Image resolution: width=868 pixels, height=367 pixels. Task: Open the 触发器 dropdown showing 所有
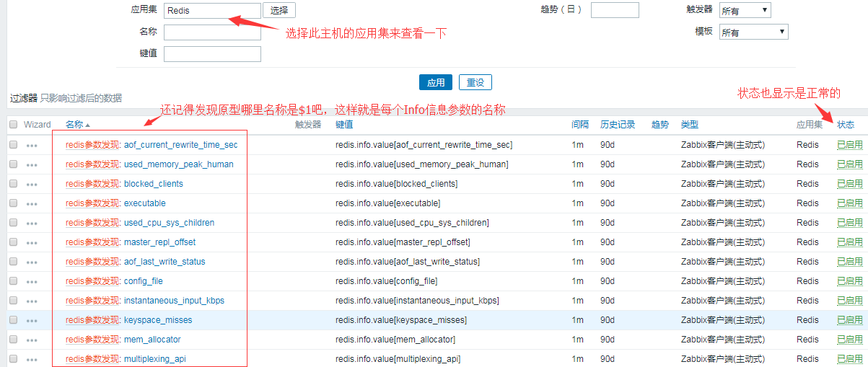click(x=745, y=11)
